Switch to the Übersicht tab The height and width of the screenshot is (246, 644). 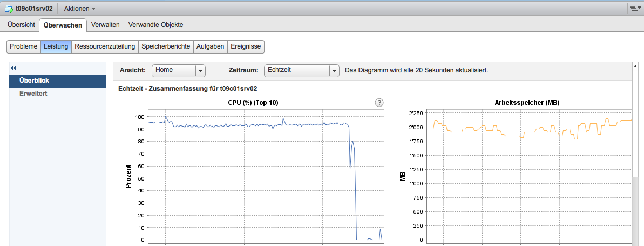point(21,25)
